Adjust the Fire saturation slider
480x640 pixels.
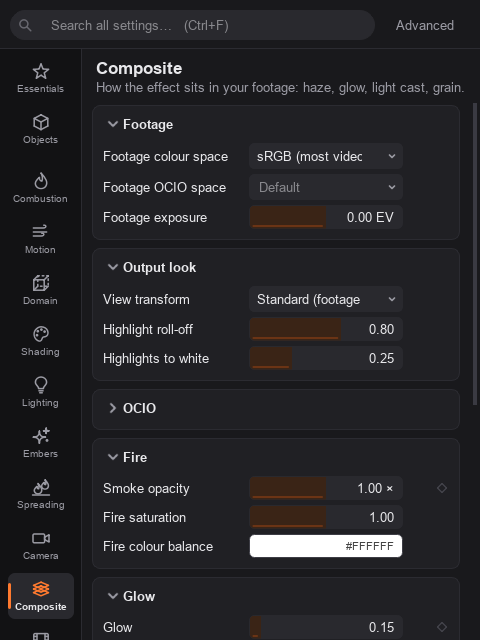(x=326, y=517)
